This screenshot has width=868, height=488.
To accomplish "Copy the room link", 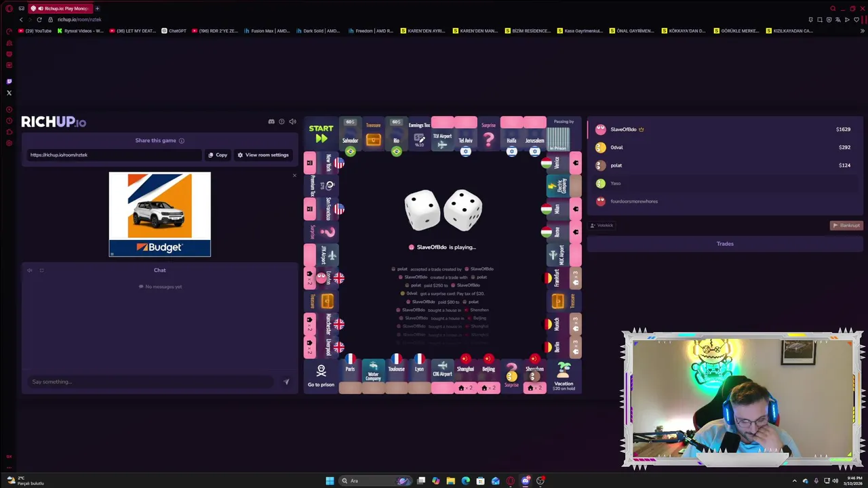I will (x=218, y=155).
